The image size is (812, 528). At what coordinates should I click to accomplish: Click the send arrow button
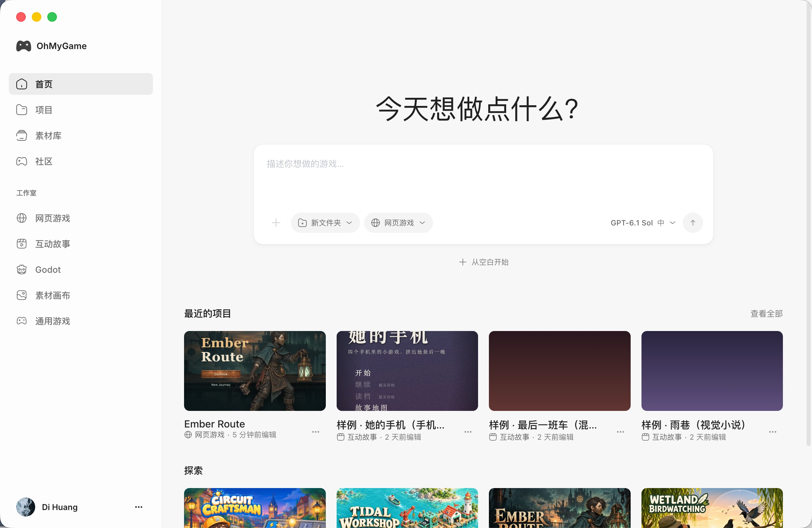tap(693, 223)
